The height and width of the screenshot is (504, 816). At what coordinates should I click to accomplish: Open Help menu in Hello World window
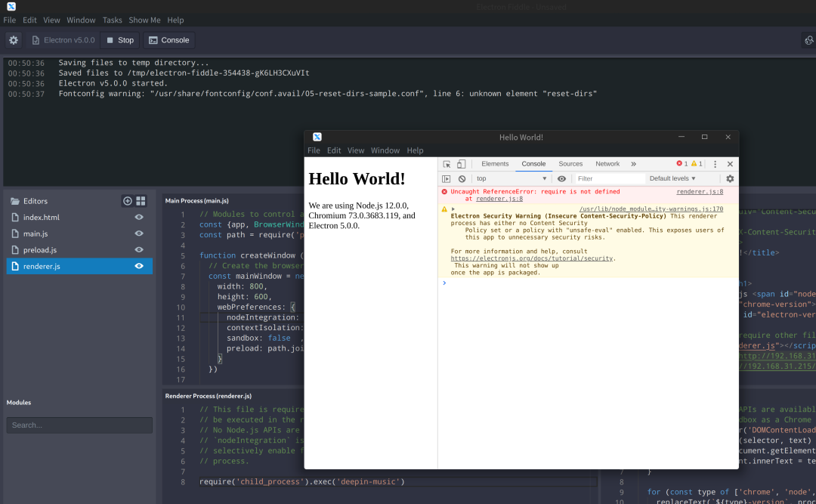[x=415, y=150]
